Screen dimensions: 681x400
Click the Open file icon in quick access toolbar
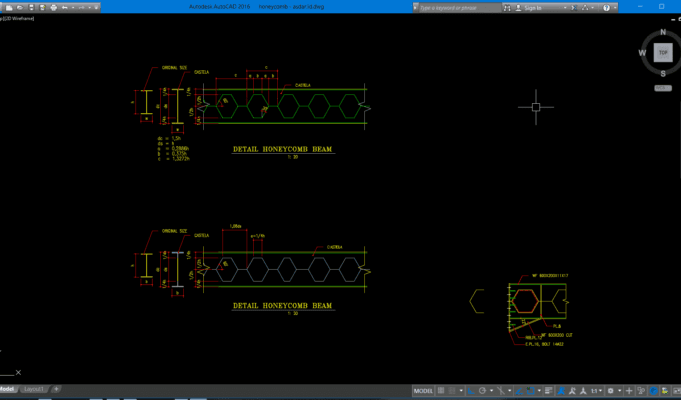pos(19,8)
